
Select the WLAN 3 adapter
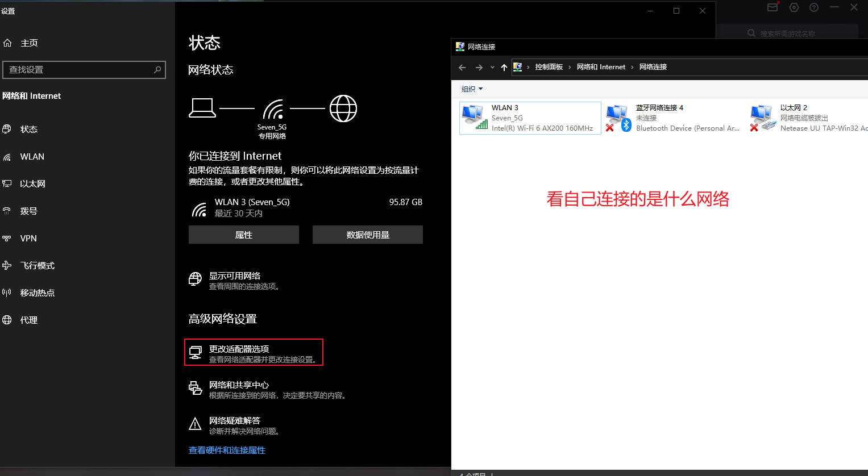[530, 118]
